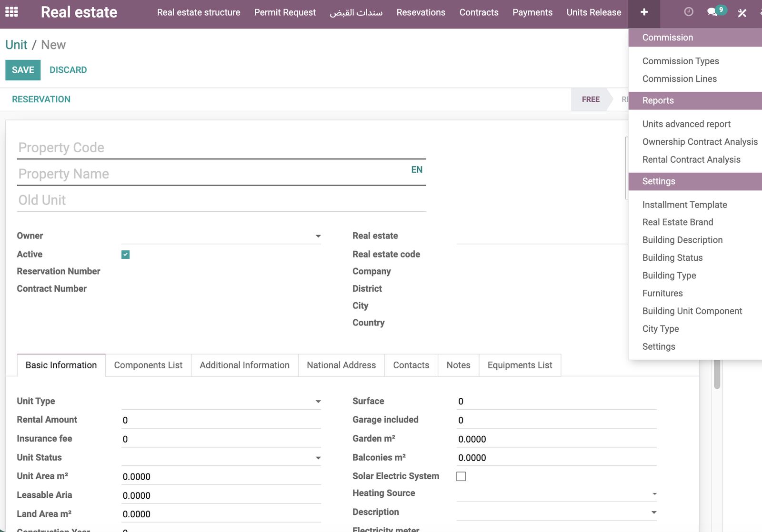Viewport: 762px width, 532px height.
Task: Click the Property Code input field
Action: pyautogui.click(x=222, y=148)
